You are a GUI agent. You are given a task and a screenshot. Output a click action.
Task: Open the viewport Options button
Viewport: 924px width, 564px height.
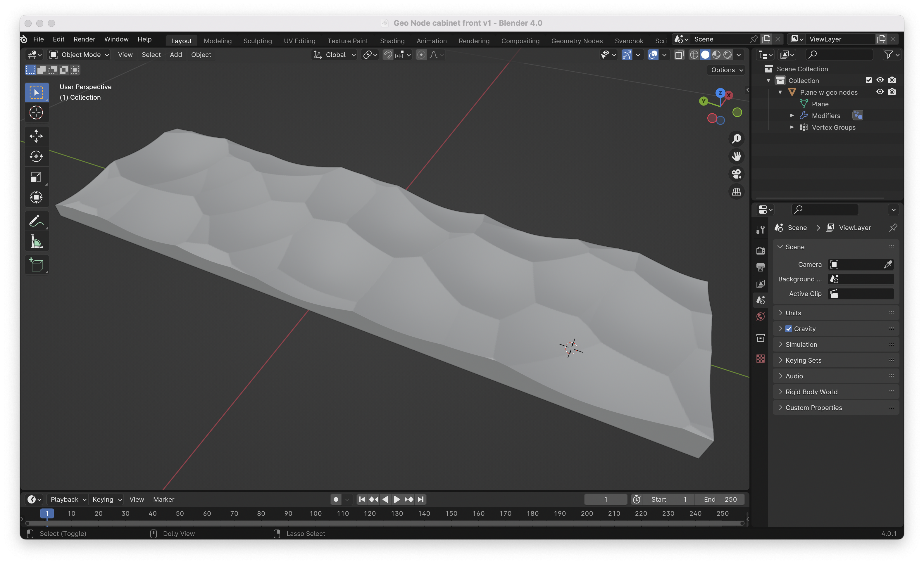click(727, 70)
